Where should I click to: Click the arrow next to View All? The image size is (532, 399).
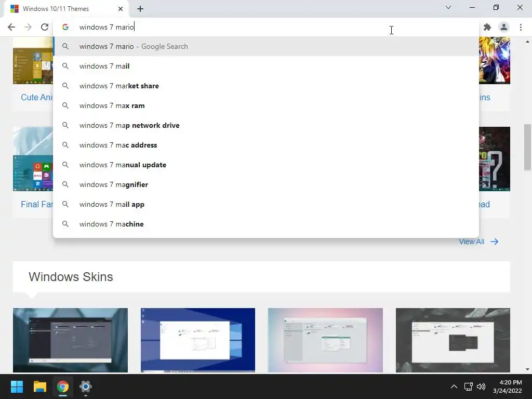point(495,242)
